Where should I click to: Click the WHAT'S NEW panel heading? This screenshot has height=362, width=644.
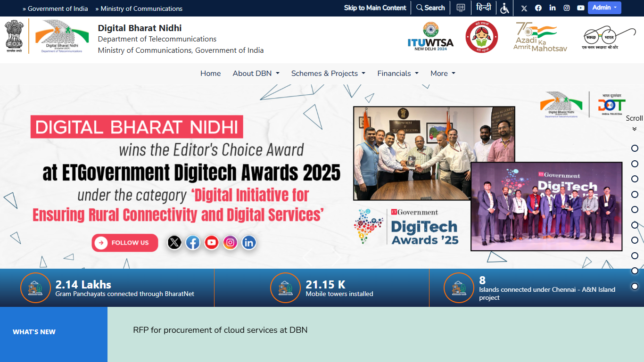(x=34, y=332)
